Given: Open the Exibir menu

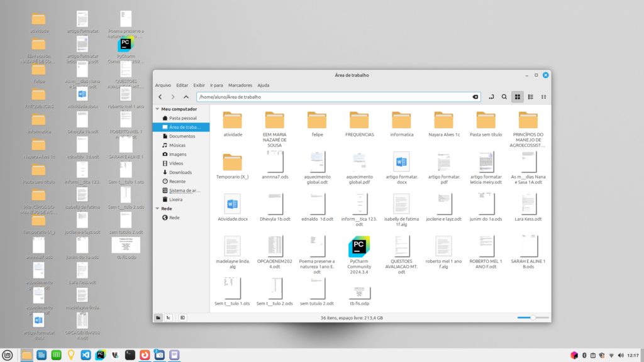Looking at the screenshot, I should click(x=199, y=85).
